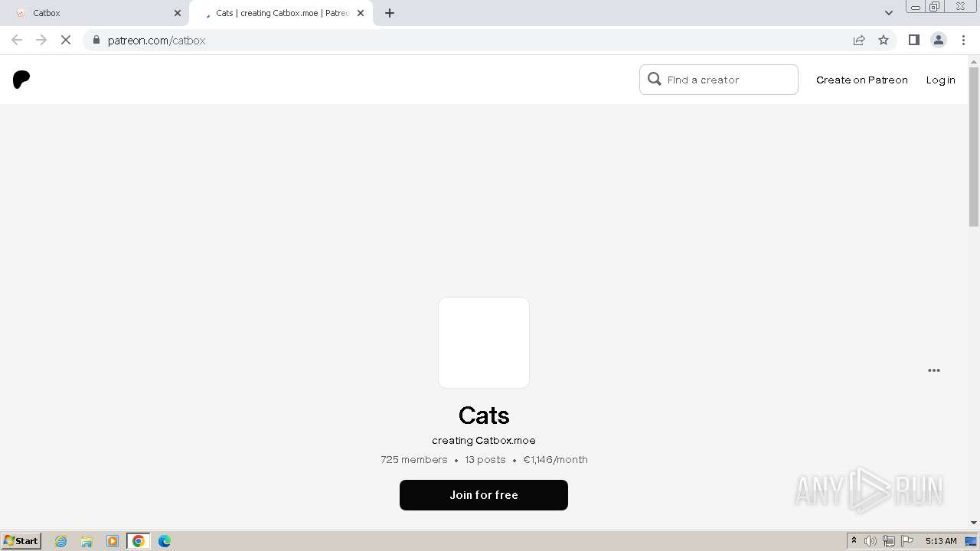Open Action Center flag icon

tap(907, 541)
